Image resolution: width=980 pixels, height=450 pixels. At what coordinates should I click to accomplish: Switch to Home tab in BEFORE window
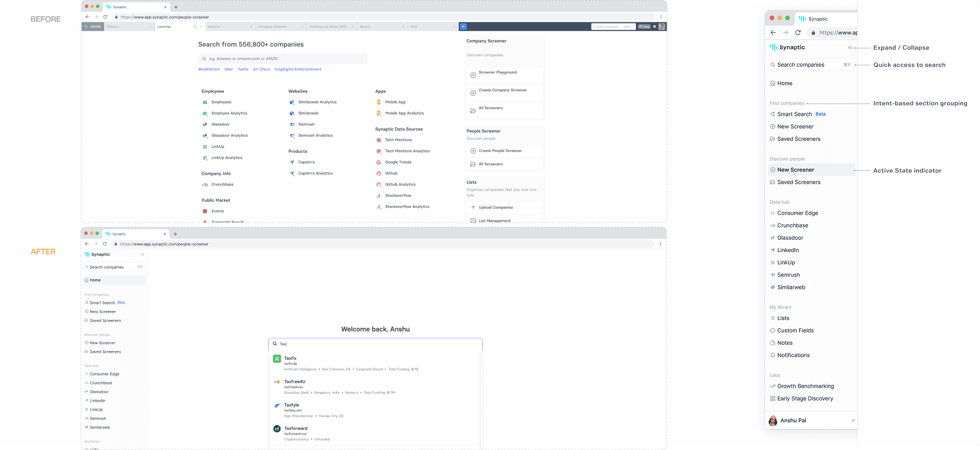pos(93,27)
